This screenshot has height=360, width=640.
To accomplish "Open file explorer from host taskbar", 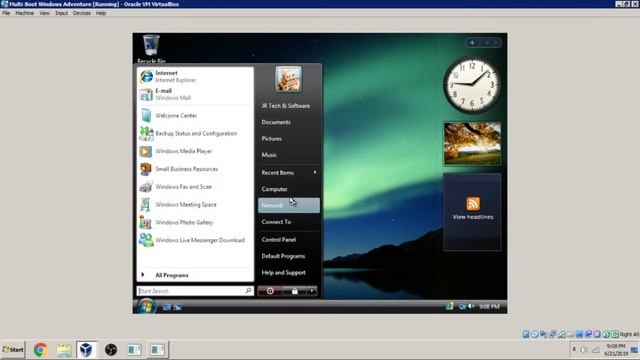I will pyautogui.click(x=64, y=350).
